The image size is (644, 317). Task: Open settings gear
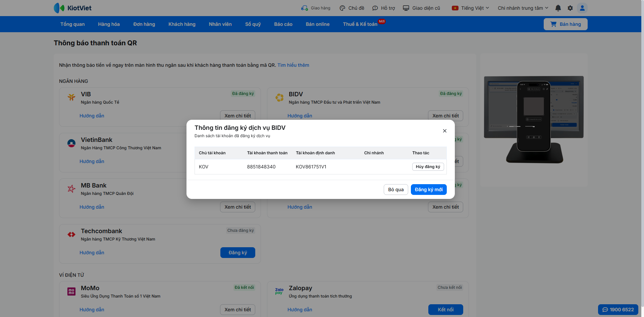[570, 8]
